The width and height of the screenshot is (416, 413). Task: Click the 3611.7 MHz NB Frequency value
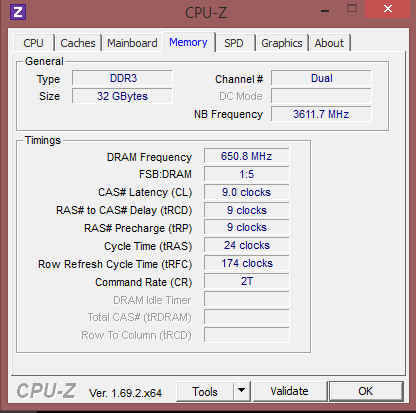(321, 114)
